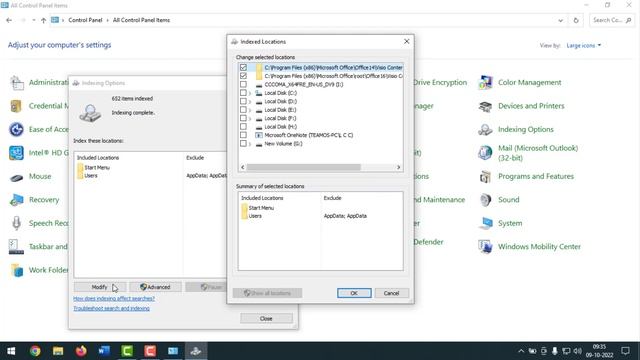
Task: Click Close in Indexing Options window
Action: click(x=266, y=318)
